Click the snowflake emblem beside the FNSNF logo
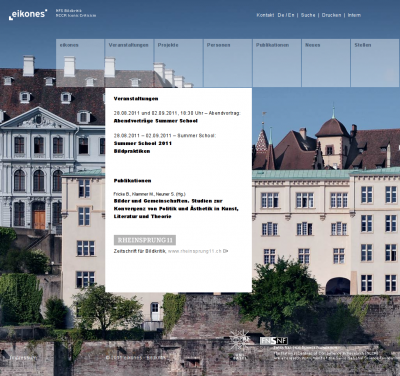Screen dimensions: 400x376 pyautogui.click(x=239, y=339)
